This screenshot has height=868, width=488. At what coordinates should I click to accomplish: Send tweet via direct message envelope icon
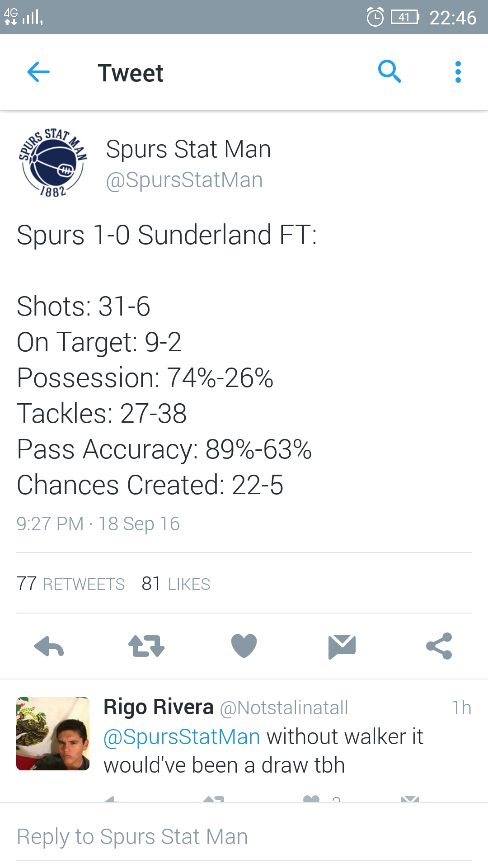(x=342, y=646)
